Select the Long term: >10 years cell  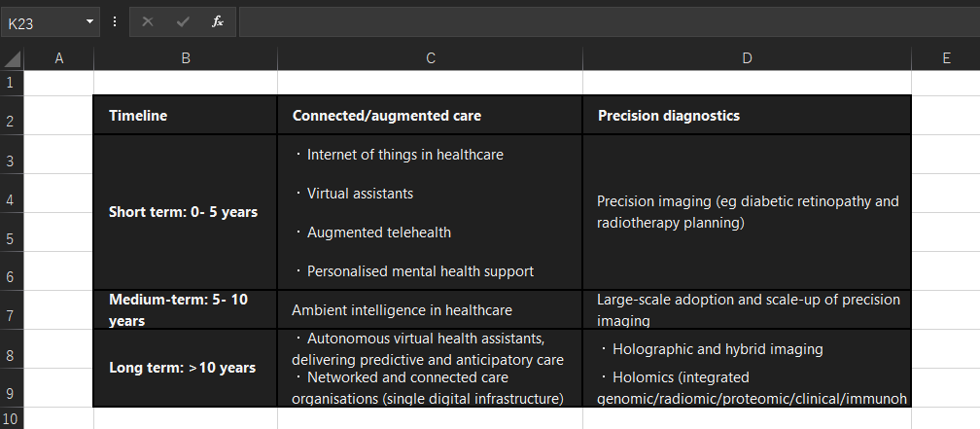185,368
